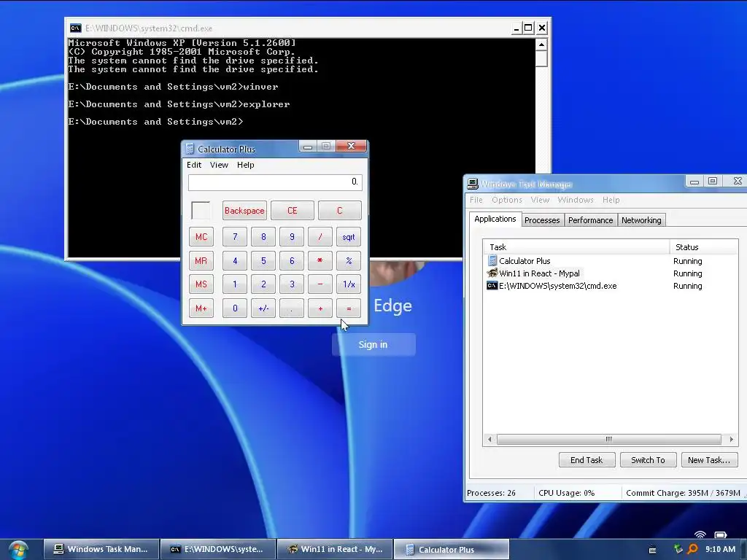Click the 1/x reciprocal button
Screen dimensions: 747x560
point(349,284)
